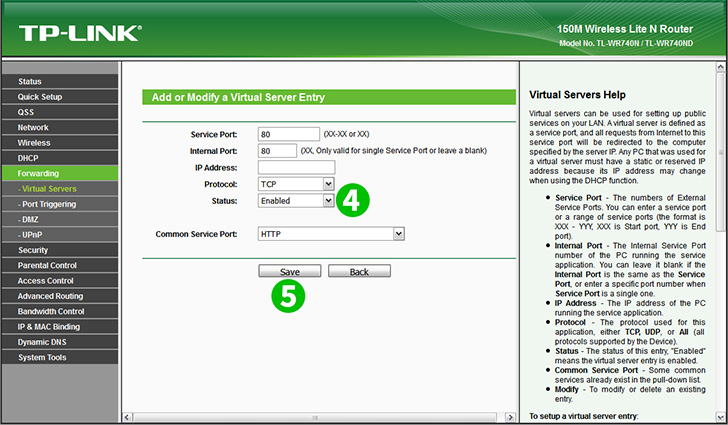Viewport: 728px width, 425px height.
Task: Click the 150M Wireless Lite N Router title
Action: (x=624, y=29)
